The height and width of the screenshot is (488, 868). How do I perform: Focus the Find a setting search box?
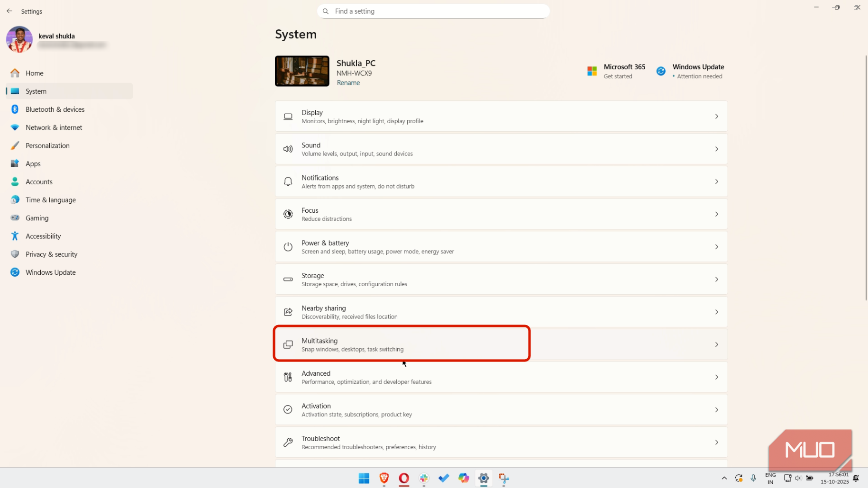click(433, 11)
